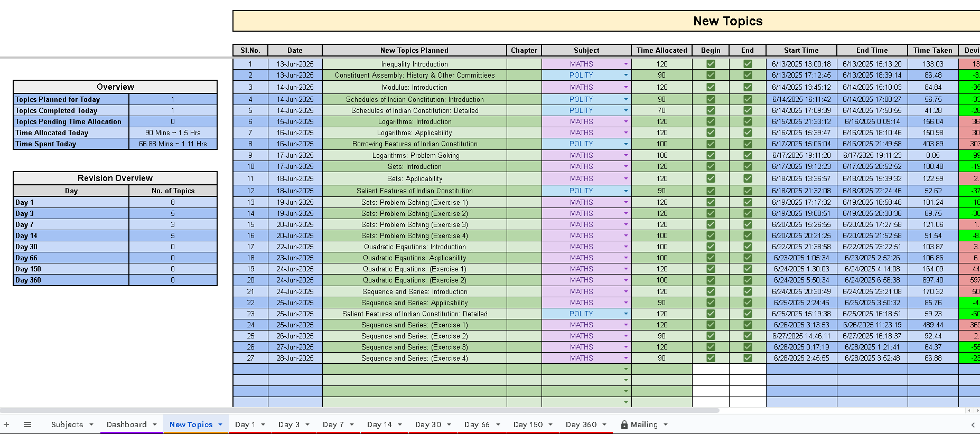The image size is (980, 434).
Task: Open the Mailing sheet tab
Action: [645, 424]
